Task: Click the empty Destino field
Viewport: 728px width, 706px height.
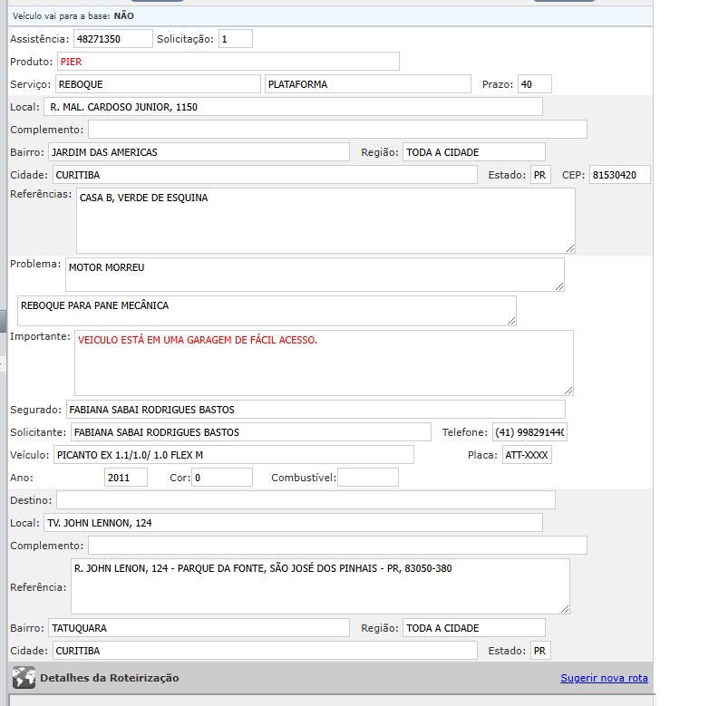Action: coord(306,500)
